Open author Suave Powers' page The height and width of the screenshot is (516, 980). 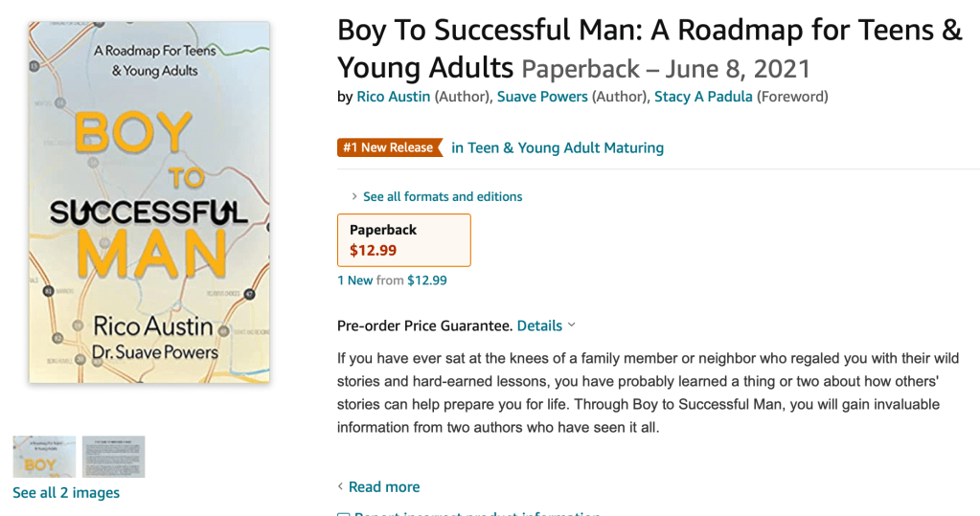[x=542, y=97]
